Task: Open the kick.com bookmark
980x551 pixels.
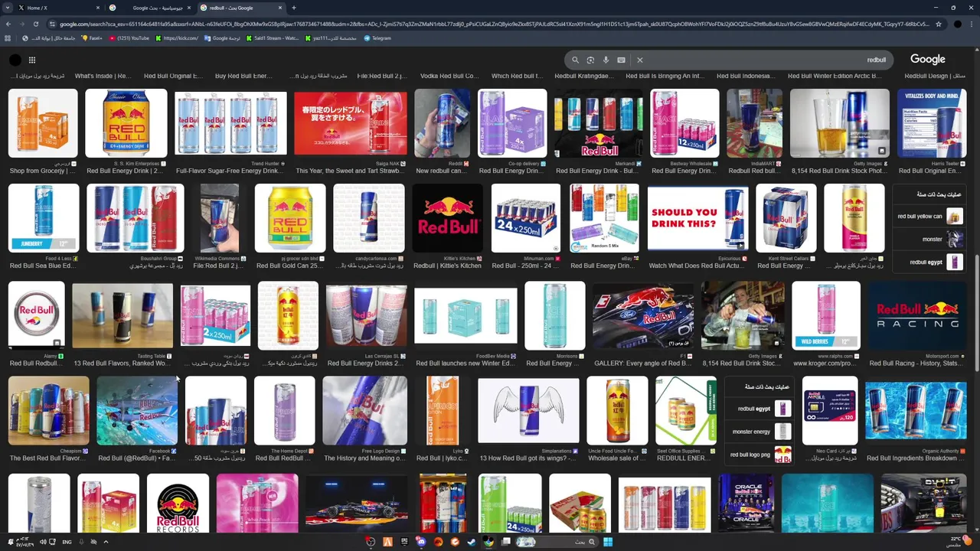Action: point(176,38)
